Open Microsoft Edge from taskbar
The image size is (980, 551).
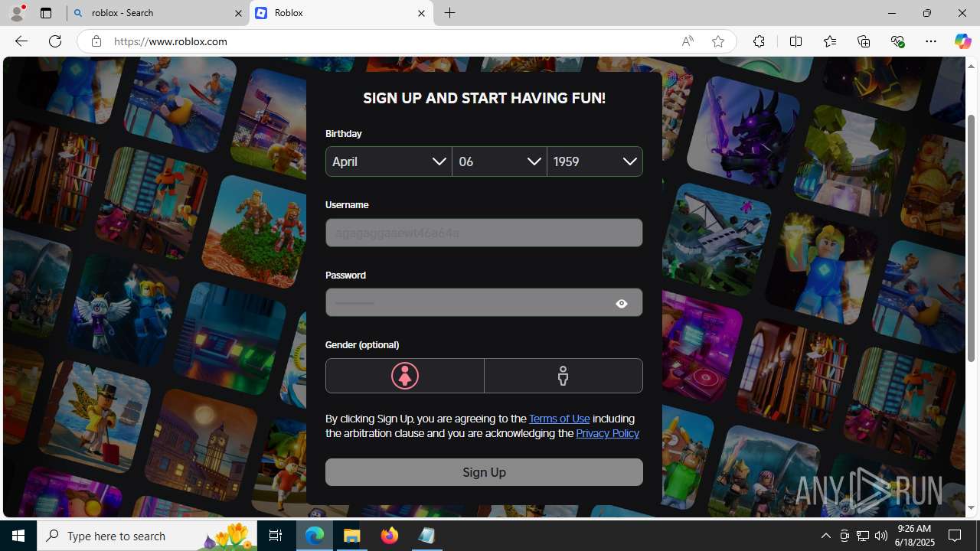[x=315, y=536]
